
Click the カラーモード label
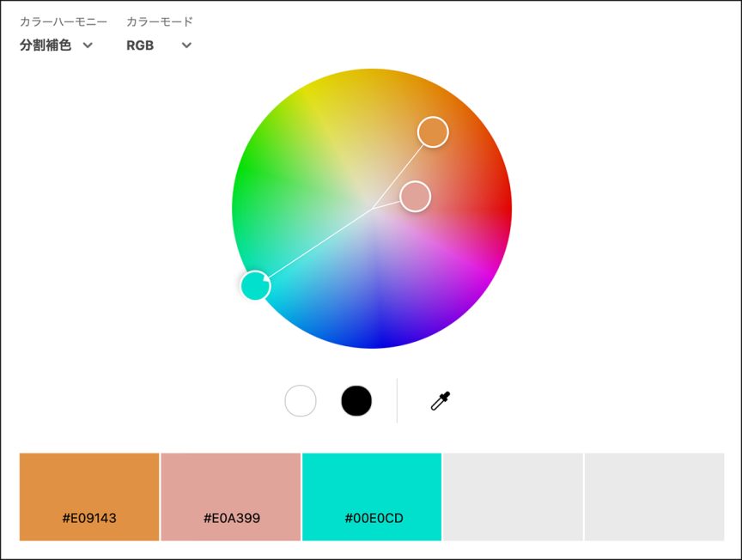(x=160, y=21)
